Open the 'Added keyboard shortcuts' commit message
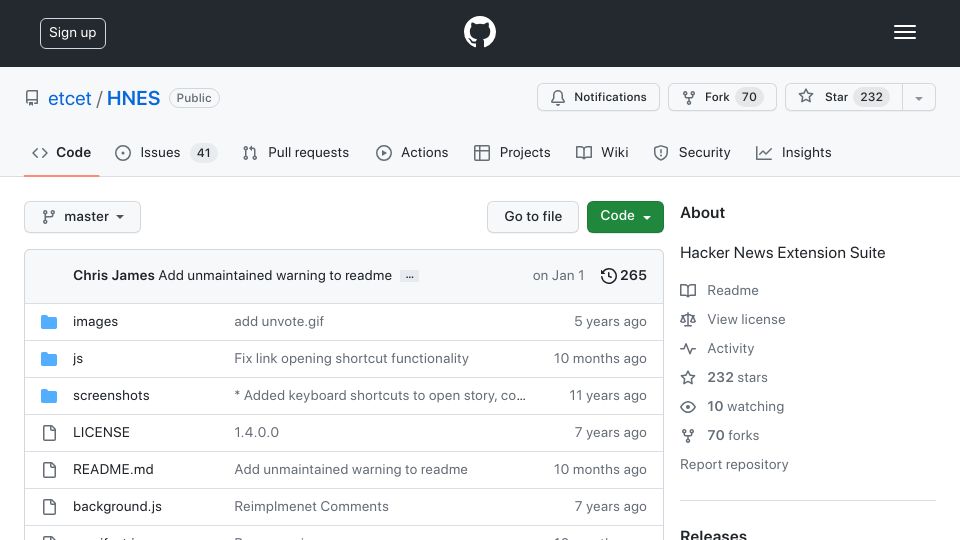The image size is (960, 540). click(380, 396)
